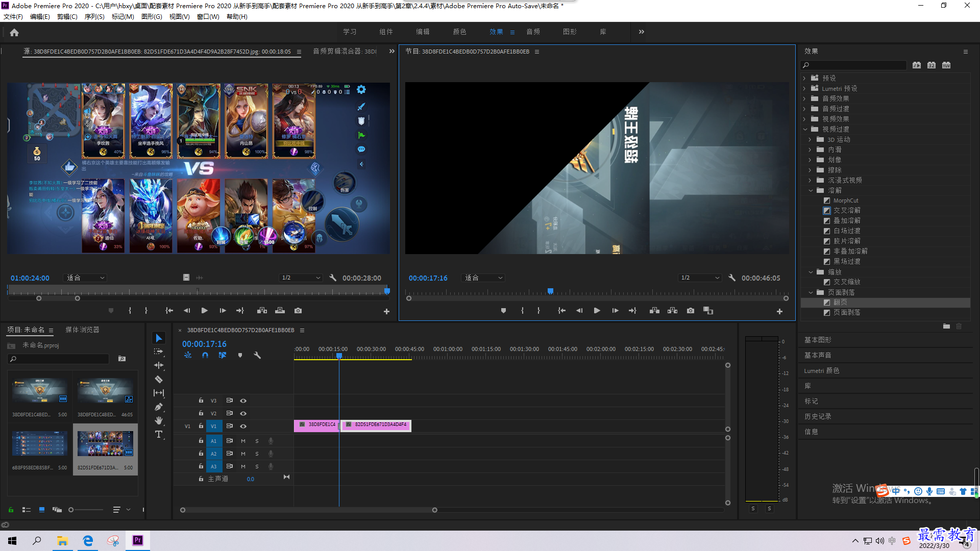Select the Razor tool

click(159, 379)
